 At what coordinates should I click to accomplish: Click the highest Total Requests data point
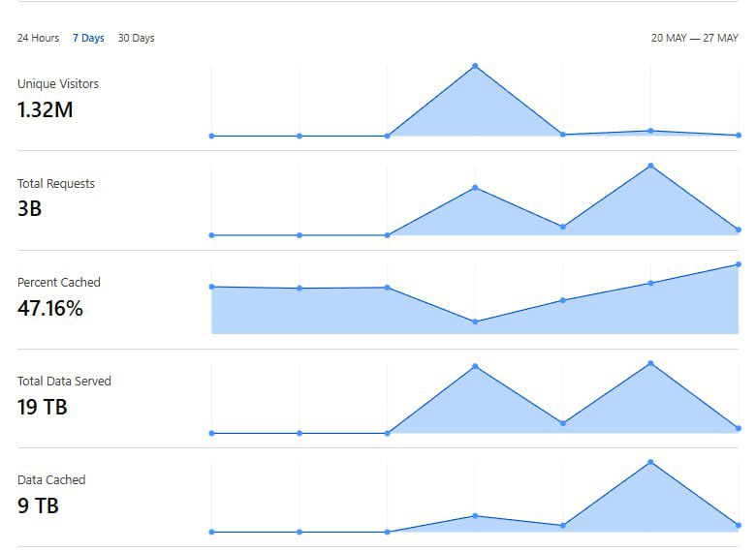[x=650, y=166]
